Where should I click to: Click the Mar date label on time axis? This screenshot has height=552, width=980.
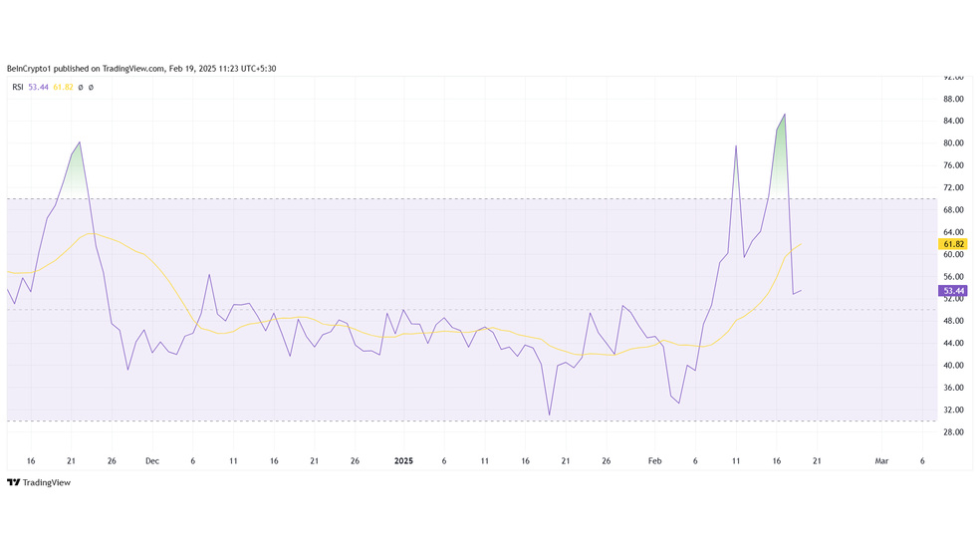tap(881, 461)
